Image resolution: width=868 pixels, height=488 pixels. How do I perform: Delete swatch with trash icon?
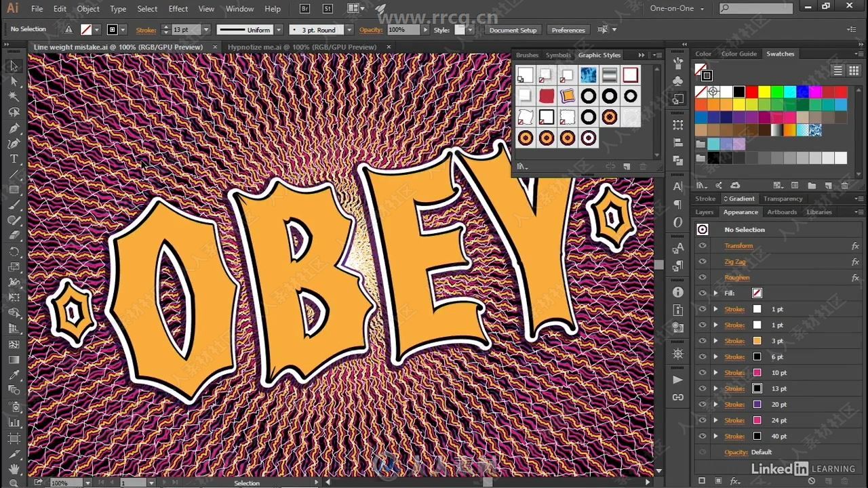(845, 185)
